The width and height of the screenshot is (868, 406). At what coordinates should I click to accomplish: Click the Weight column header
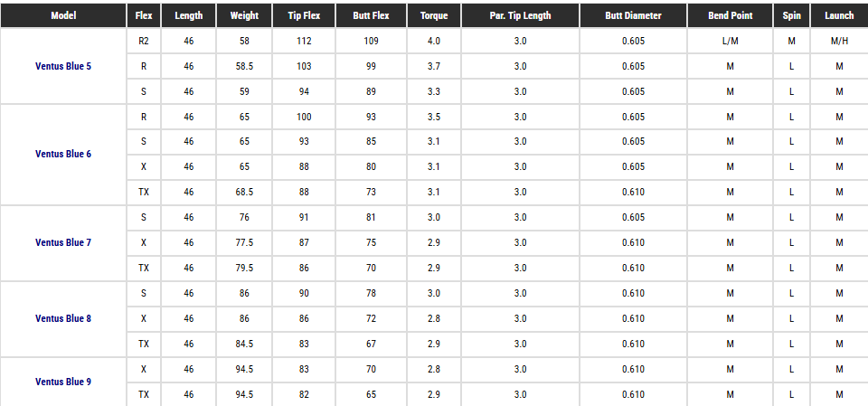[244, 15]
